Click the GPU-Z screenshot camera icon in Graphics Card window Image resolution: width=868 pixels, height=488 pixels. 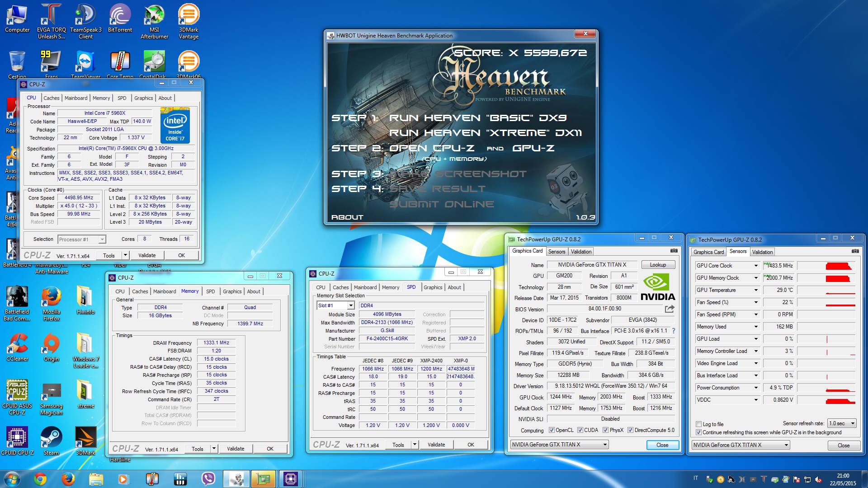click(x=674, y=251)
